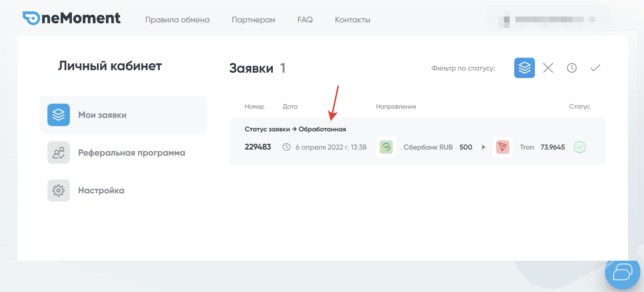Viewport: 644px width, 292px height.
Task: Click the Фильтр по статусу label
Action: pos(463,68)
